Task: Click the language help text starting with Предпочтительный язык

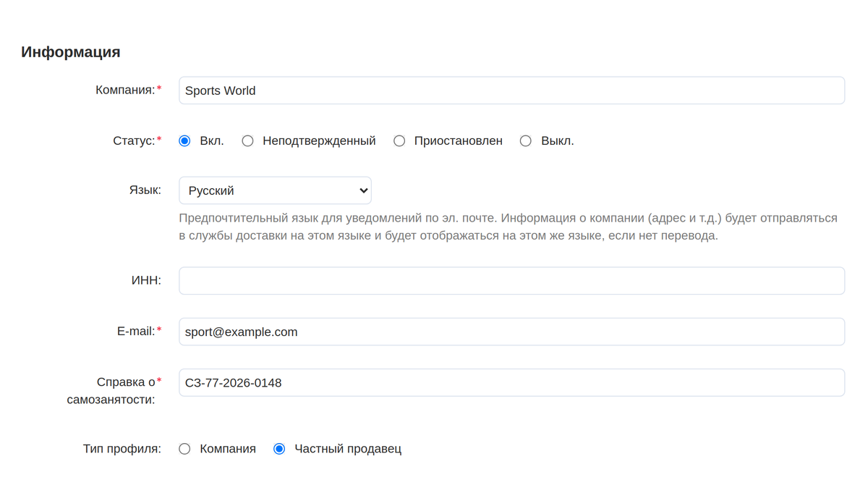Action: tap(508, 227)
